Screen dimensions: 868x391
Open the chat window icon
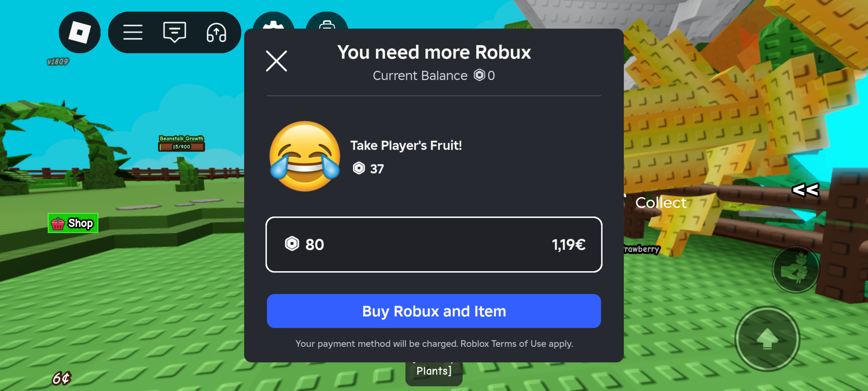tap(174, 32)
